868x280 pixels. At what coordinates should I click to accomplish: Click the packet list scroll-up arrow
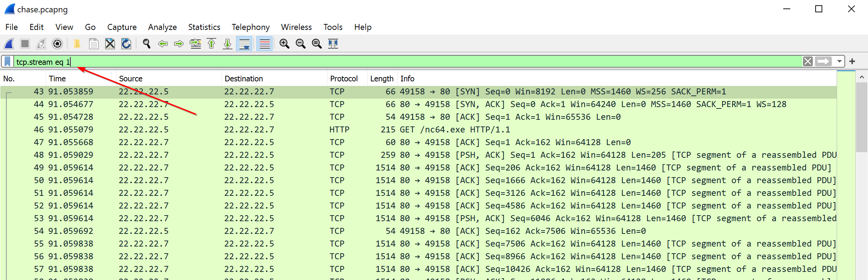click(x=862, y=77)
